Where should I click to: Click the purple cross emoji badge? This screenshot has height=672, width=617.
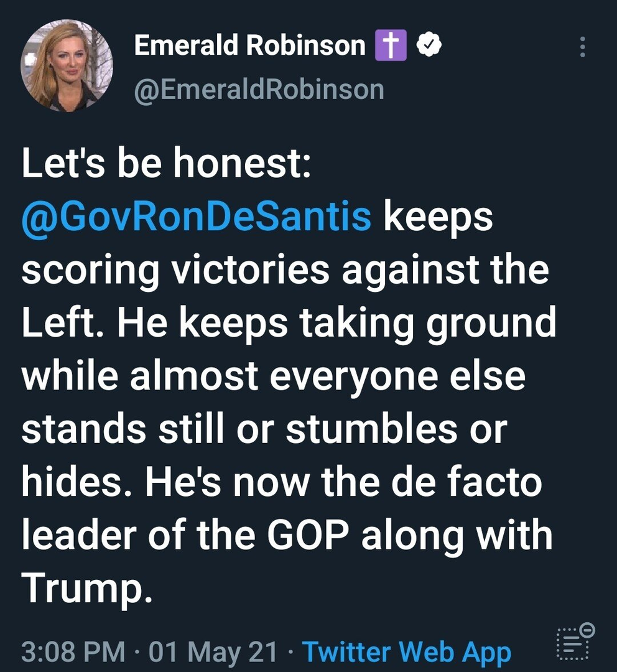391,46
